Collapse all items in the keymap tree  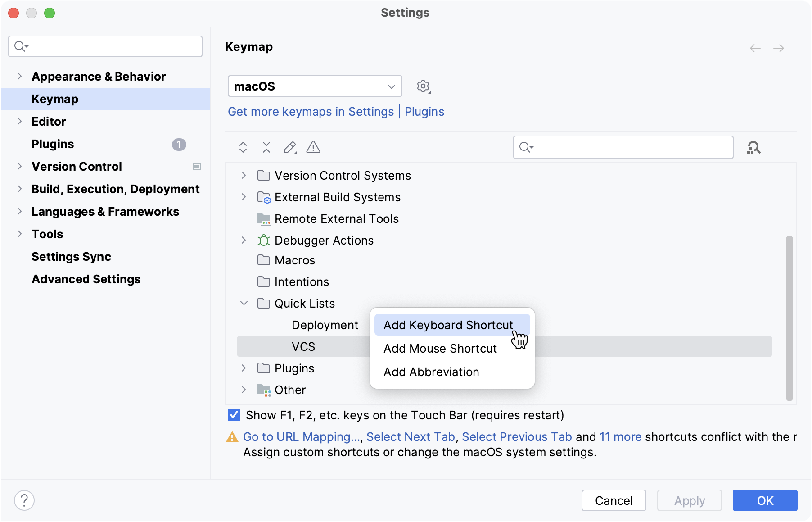click(x=266, y=147)
